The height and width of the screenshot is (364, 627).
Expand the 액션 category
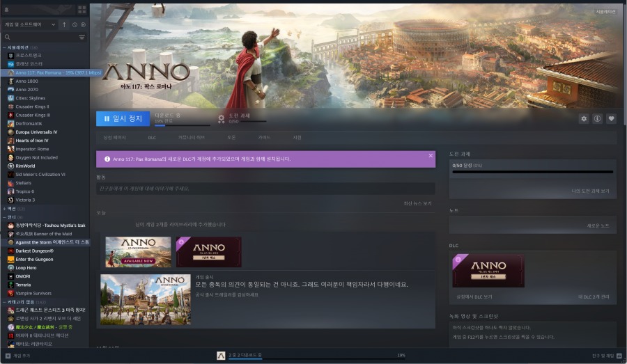click(3, 209)
